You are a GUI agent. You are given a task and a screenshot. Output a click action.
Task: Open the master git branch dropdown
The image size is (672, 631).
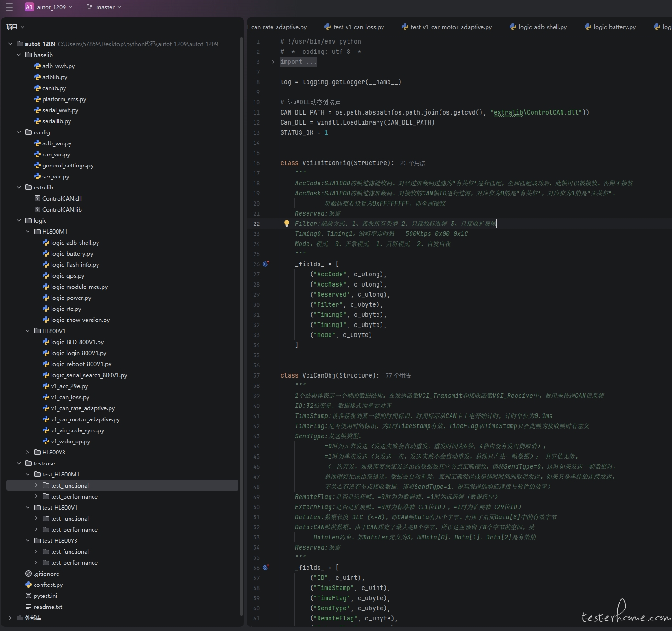pyautogui.click(x=104, y=7)
